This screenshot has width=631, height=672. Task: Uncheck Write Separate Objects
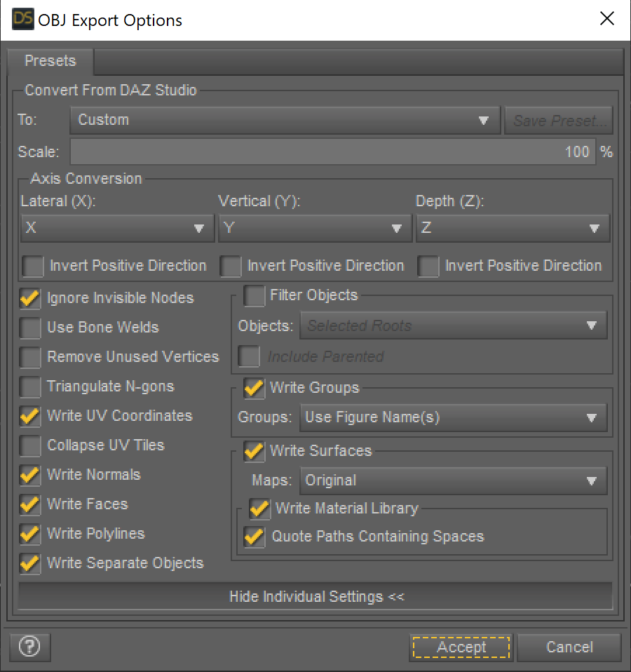point(30,563)
